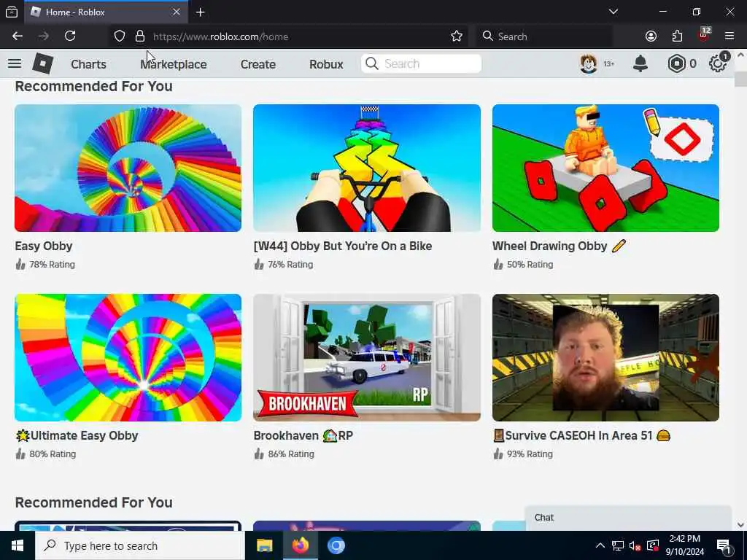747x560 pixels.
Task: Click the 93% Rating text
Action: click(530, 454)
